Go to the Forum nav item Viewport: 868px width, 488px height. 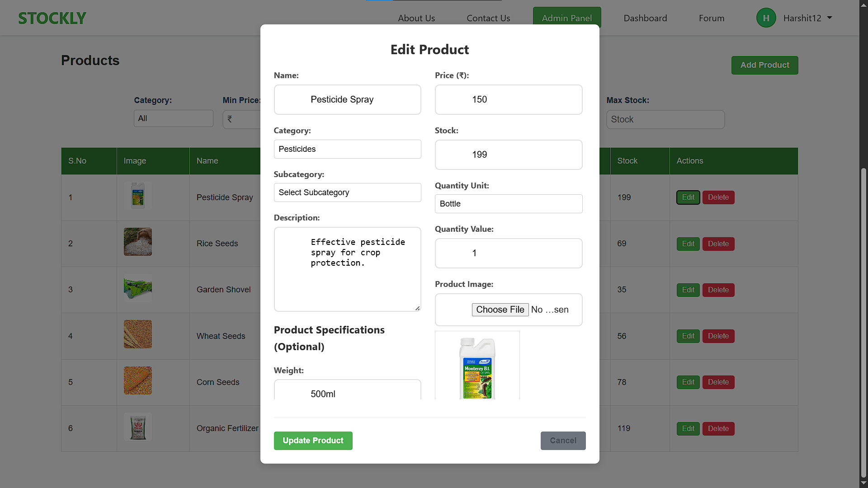[x=712, y=18]
